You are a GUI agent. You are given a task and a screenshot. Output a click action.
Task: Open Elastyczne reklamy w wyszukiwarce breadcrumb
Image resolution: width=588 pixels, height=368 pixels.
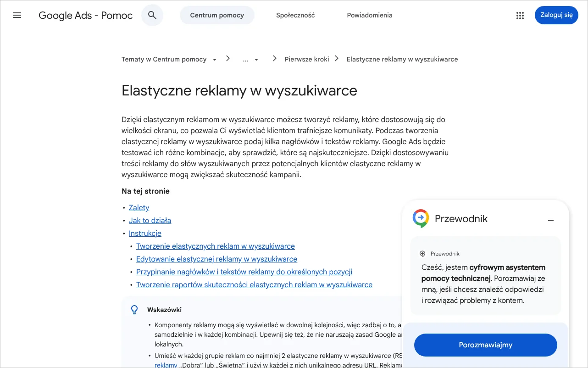point(402,59)
